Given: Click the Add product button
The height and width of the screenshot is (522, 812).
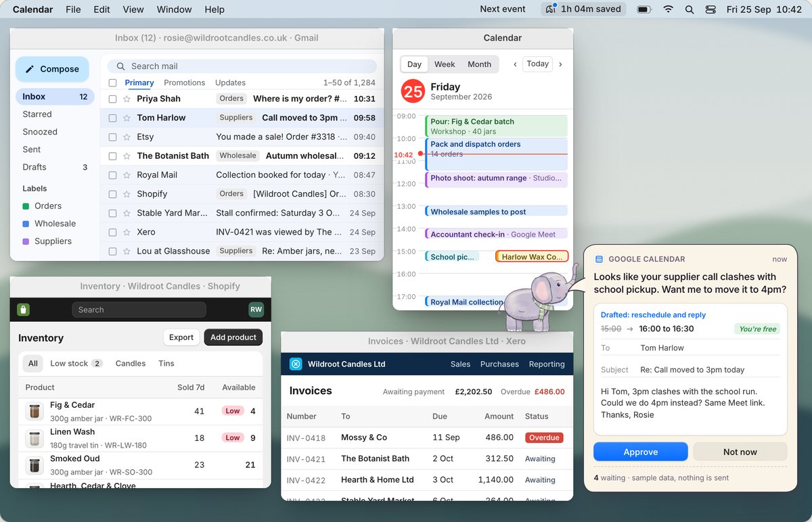Looking at the screenshot, I should (x=233, y=337).
